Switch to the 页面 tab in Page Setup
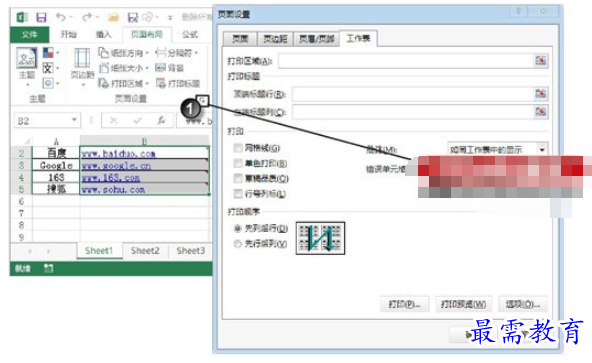 click(240, 39)
